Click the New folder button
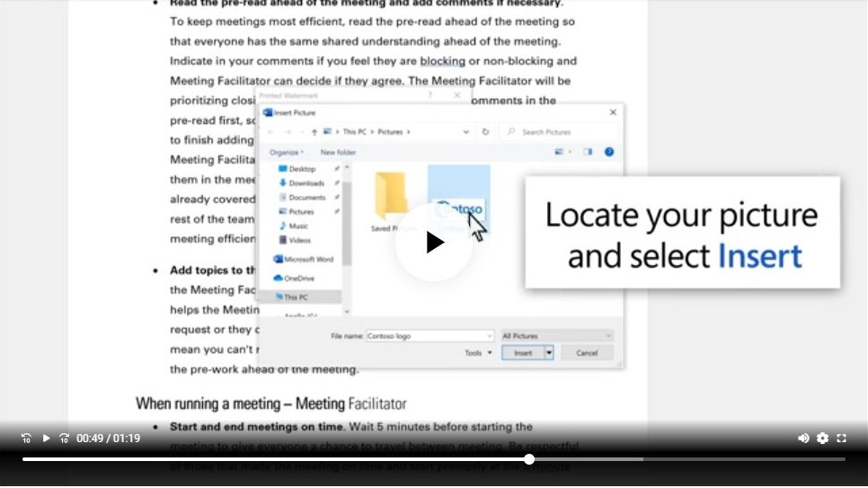The image size is (868, 488). click(x=338, y=152)
